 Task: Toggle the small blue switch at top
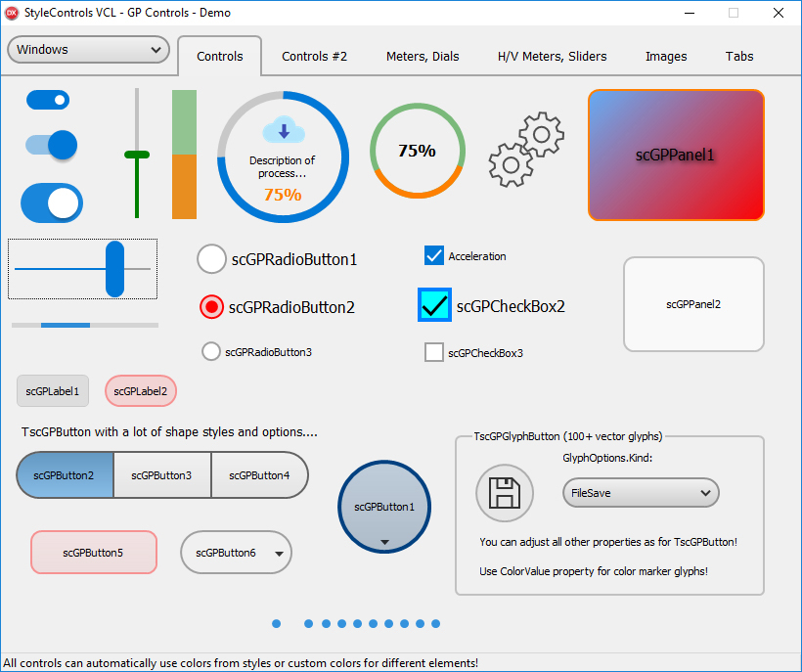pos(48,100)
